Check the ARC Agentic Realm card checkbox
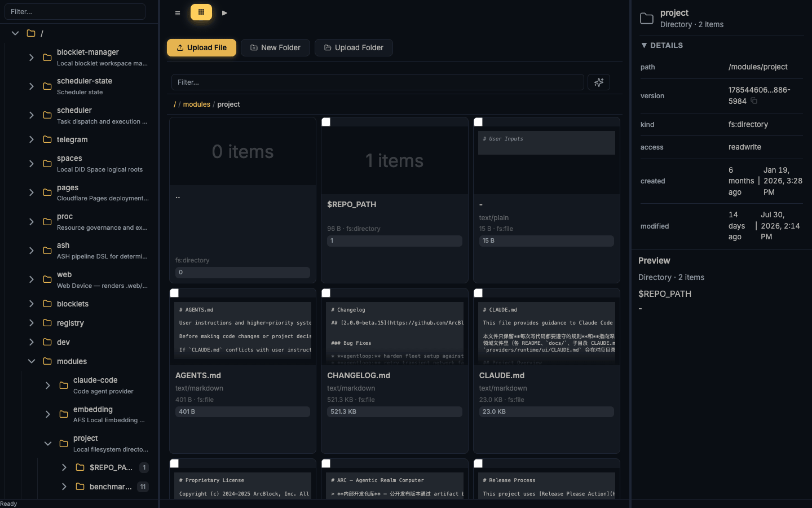812x508 pixels. 326,463
